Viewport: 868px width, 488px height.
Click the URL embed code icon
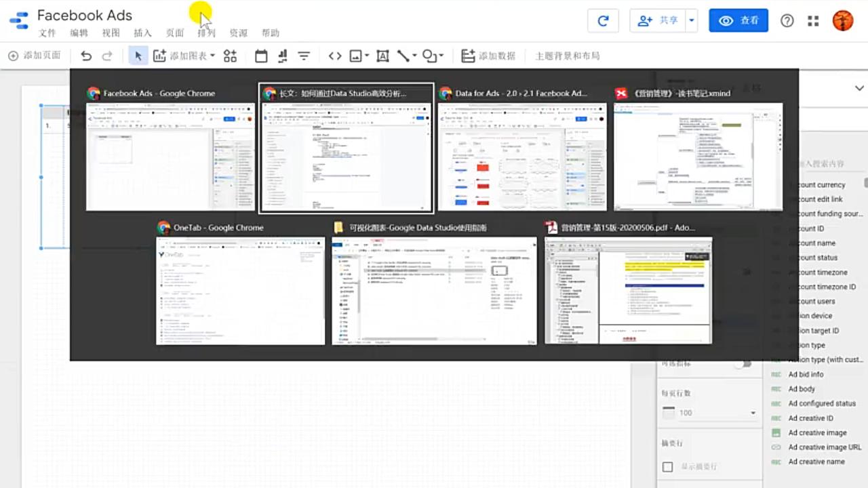335,56
